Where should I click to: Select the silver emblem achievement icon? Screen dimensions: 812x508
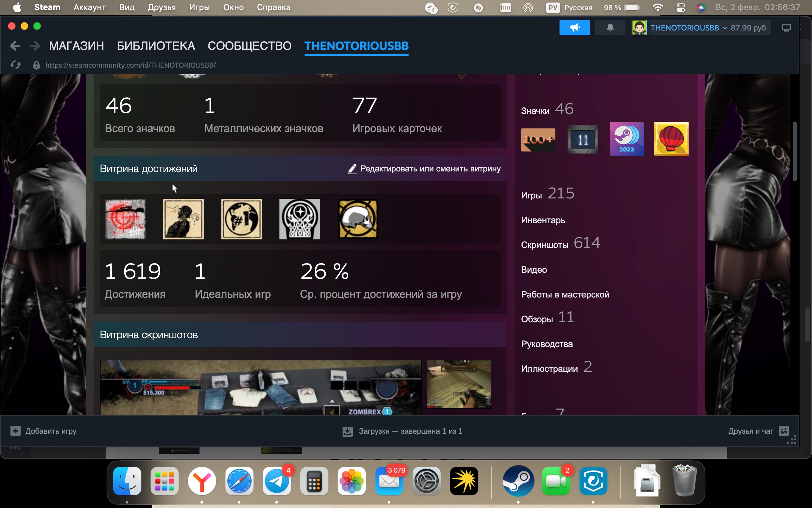[300, 219]
